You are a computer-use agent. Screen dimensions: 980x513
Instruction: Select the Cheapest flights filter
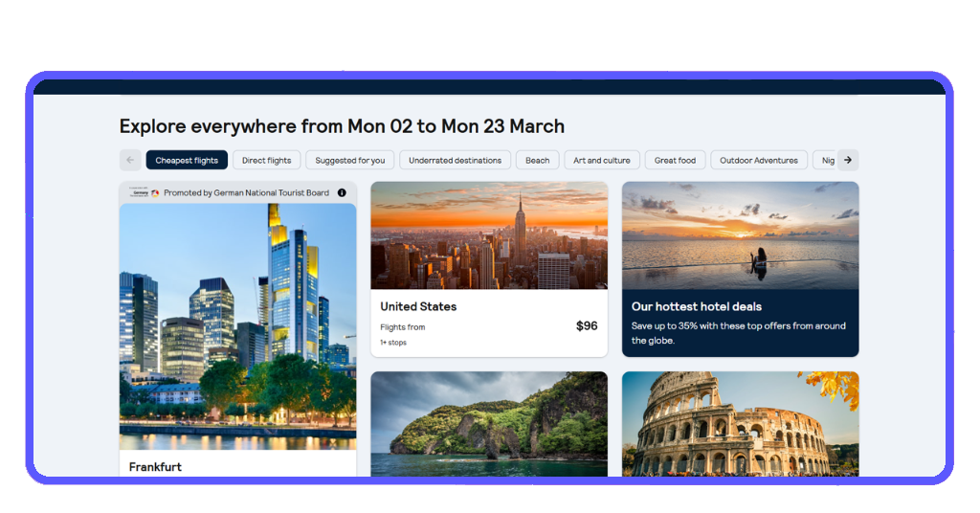[x=187, y=160]
